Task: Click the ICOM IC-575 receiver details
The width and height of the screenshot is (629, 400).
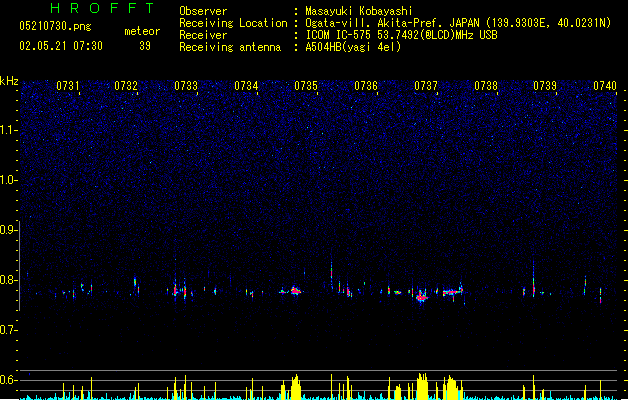Action: 401,35
